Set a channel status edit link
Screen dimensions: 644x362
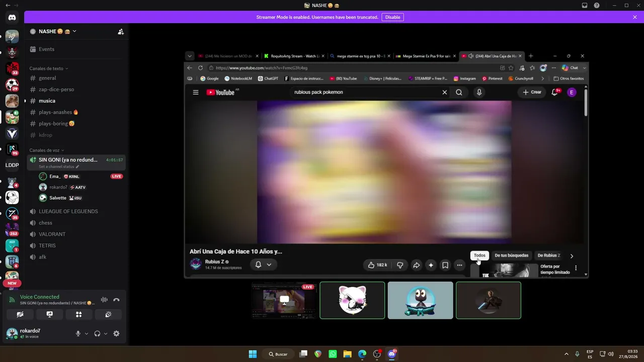[59, 166]
